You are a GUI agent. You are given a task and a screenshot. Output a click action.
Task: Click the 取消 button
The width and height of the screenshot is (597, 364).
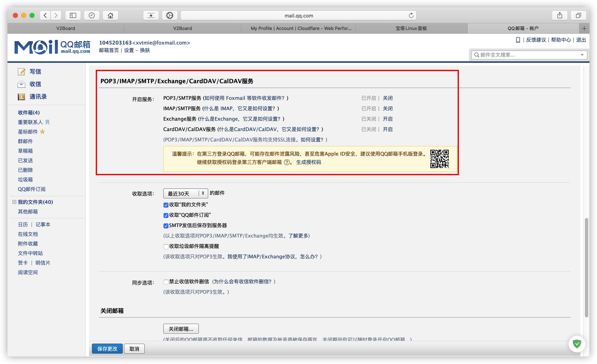pos(134,349)
